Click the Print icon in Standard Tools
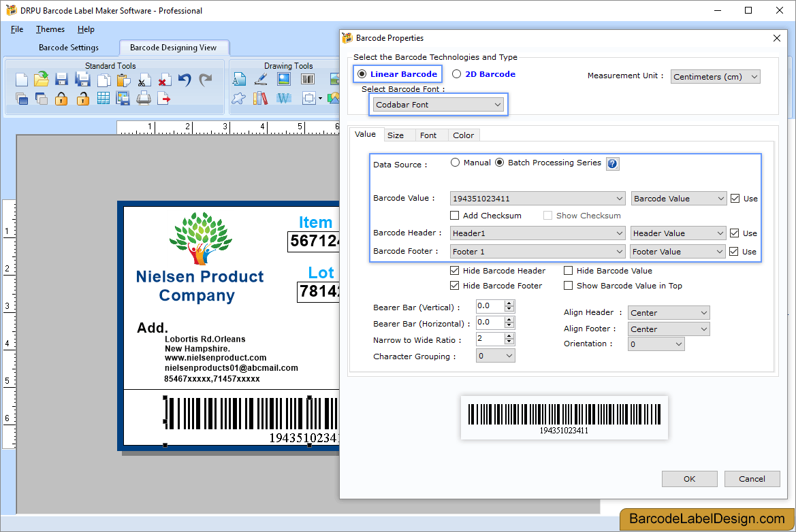Image resolution: width=796 pixels, height=532 pixels. [x=143, y=98]
